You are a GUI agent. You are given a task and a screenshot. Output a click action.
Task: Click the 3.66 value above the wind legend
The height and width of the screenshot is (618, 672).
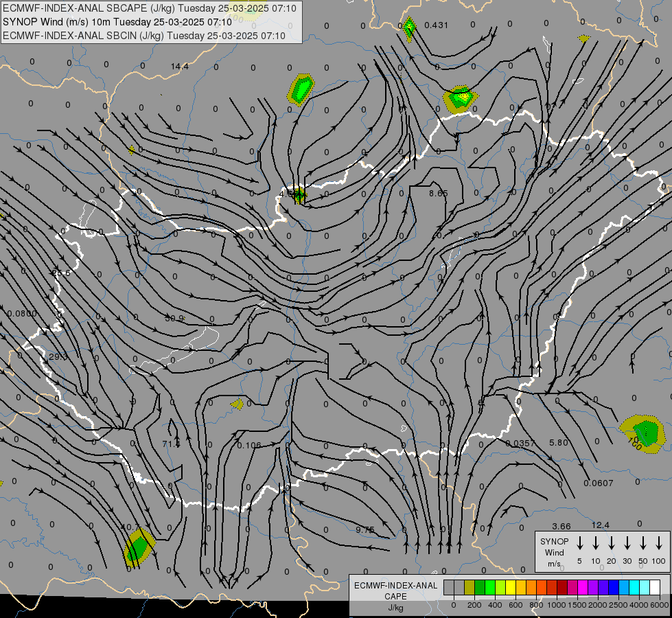pyautogui.click(x=561, y=526)
